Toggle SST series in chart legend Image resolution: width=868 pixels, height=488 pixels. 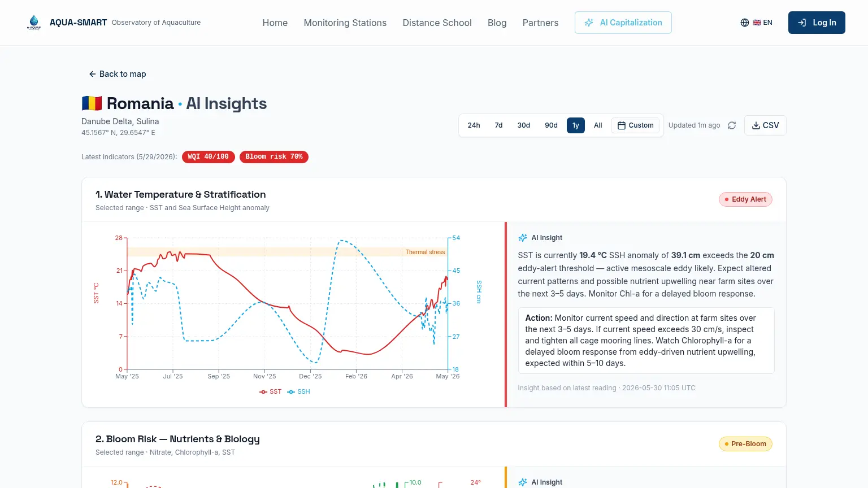270,391
